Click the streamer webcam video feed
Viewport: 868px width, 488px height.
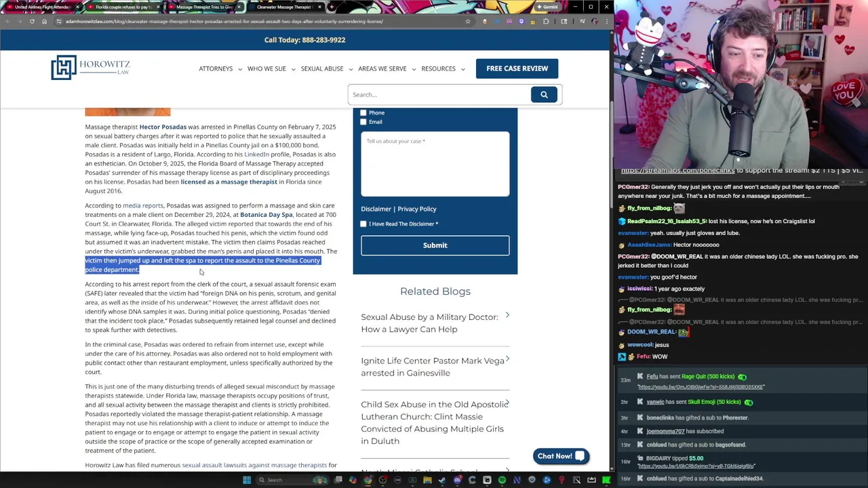[741, 83]
